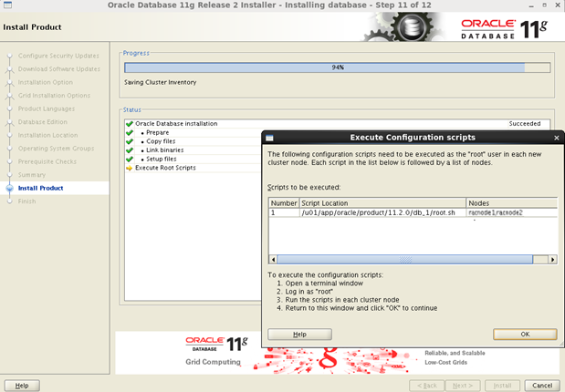Viewport: 565px width, 392px height.
Task: Click the 94% progress bar
Action: 338,67
